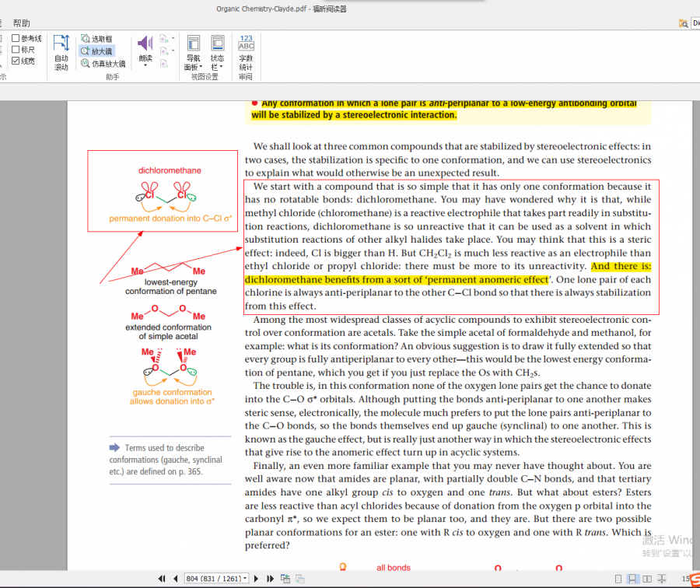Jump to the first page button
Viewport: 700px width, 588px height.
(162, 579)
